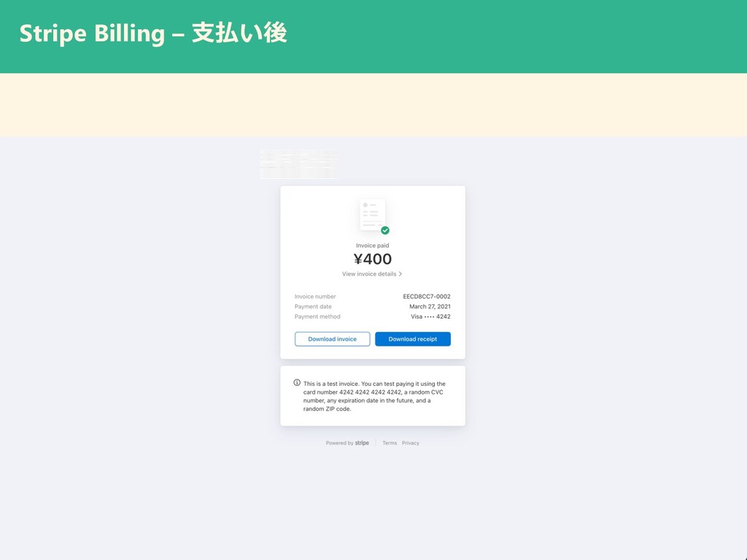Click the Stripe Billing slide title
The height and width of the screenshot is (560, 747).
(x=153, y=34)
